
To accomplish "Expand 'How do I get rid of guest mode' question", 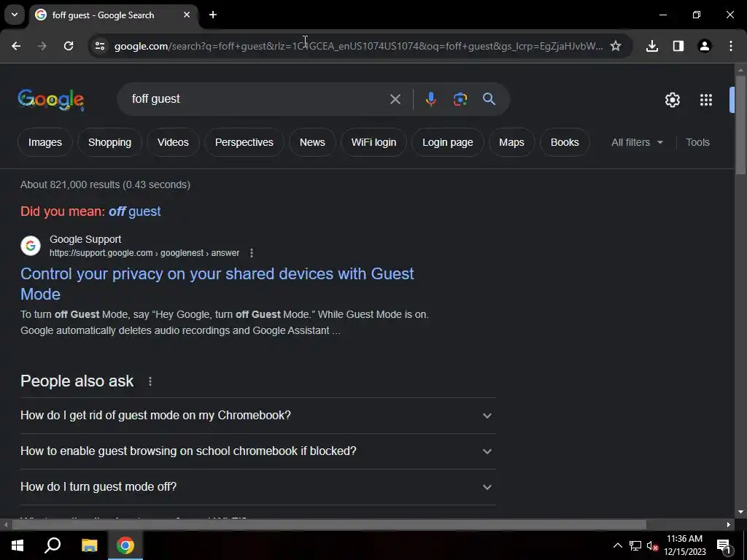I will tap(258, 415).
